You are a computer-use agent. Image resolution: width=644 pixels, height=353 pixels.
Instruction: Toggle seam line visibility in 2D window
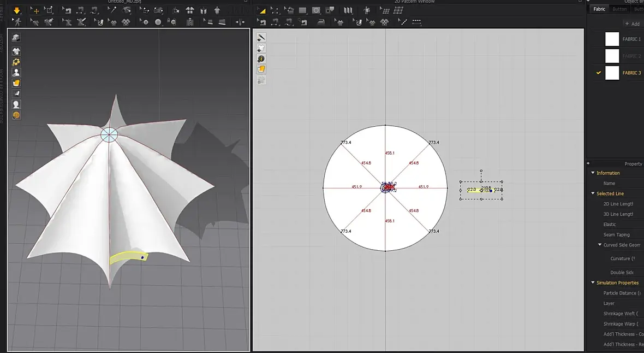(261, 37)
